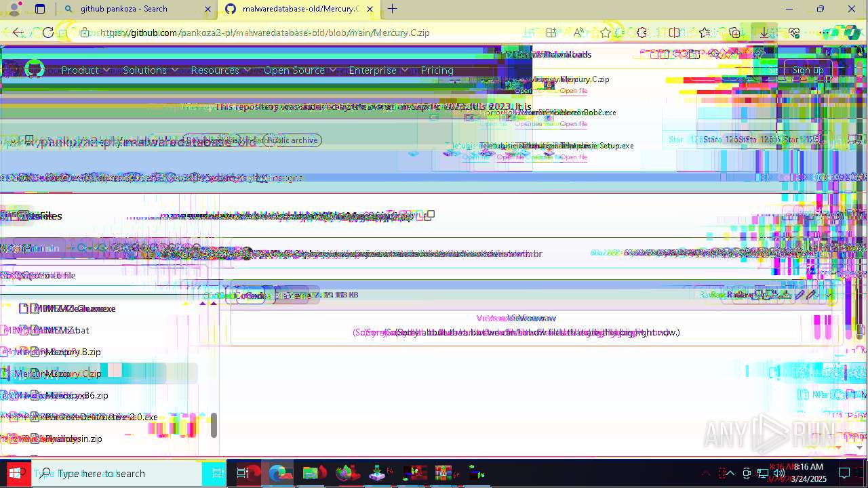Close the github pankoza Search tab
The image size is (868, 488).
[207, 9]
